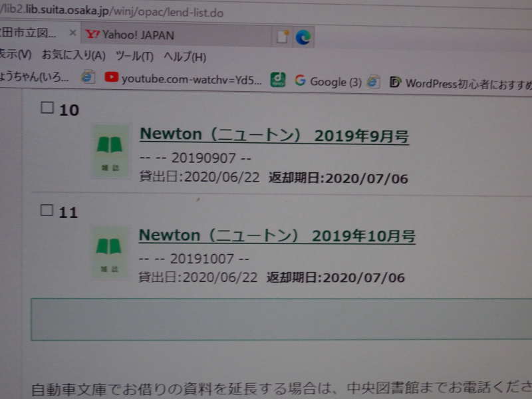This screenshot has height=399, width=532.
Task: Click the magazine icon beside Newton 2019年10月号
Action: [109, 253]
